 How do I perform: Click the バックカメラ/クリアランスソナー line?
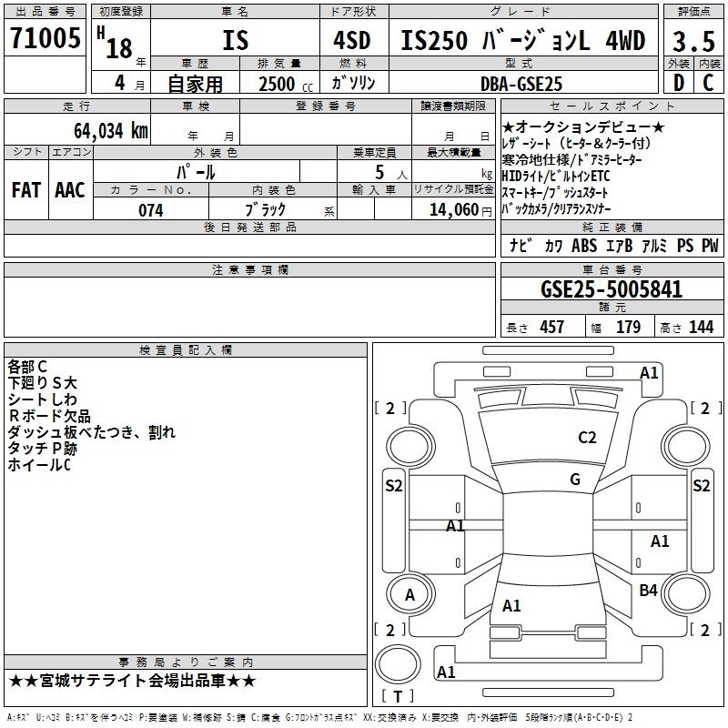point(557,209)
